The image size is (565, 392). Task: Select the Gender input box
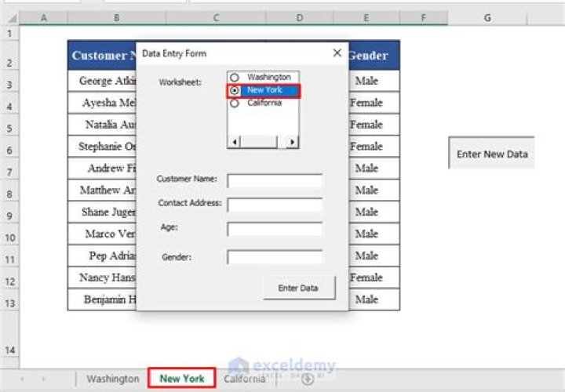point(275,256)
